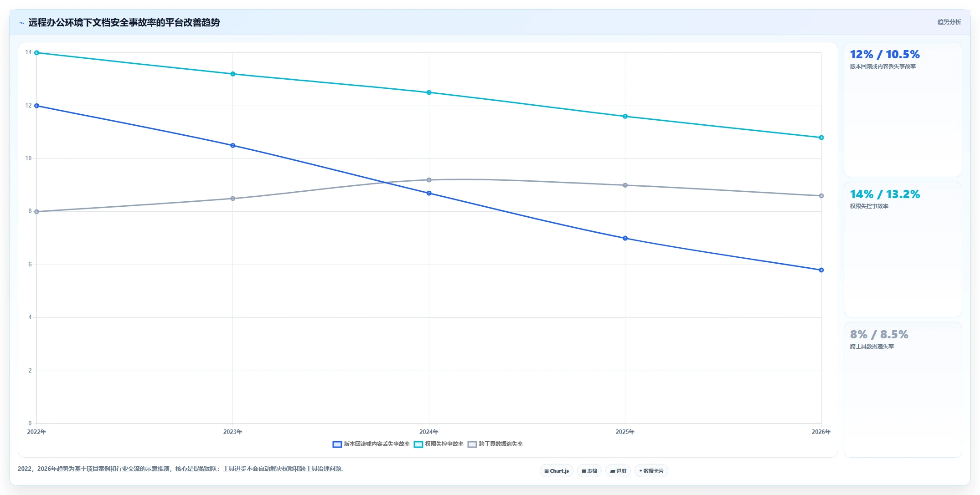
Task: Open the 8% / 8.5% stat card
Action: (x=903, y=390)
